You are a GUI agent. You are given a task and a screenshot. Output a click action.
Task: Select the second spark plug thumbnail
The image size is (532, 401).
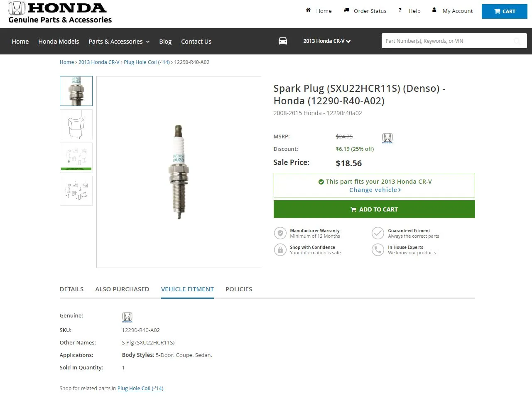76,124
